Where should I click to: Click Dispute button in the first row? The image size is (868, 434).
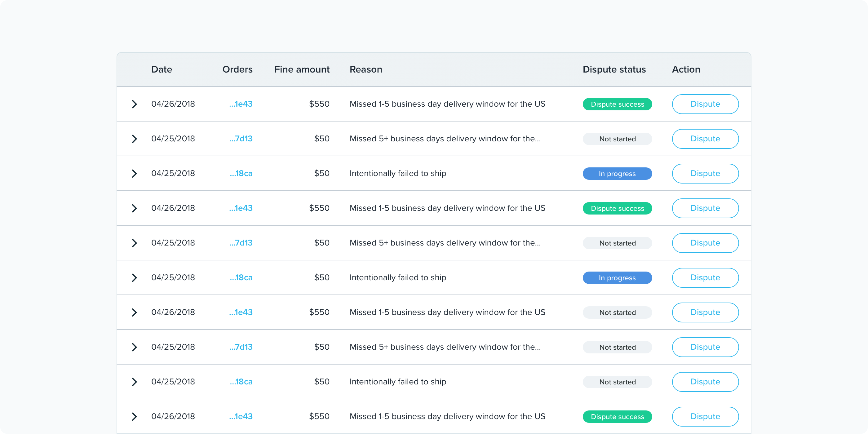coord(705,104)
